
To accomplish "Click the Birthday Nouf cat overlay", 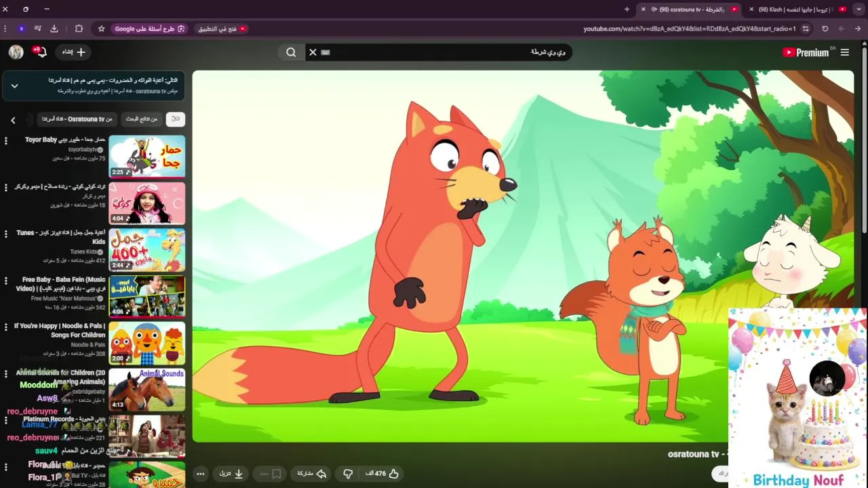I will [x=797, y=399].
